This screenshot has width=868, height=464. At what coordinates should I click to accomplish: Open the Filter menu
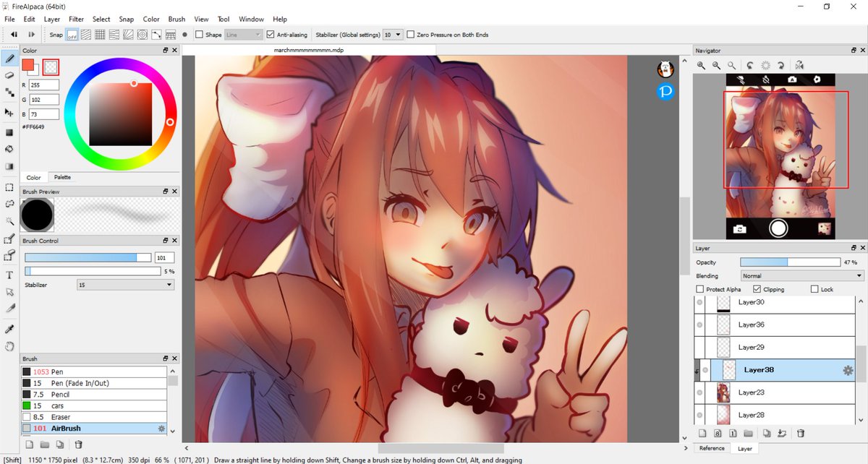coord(76,19)
